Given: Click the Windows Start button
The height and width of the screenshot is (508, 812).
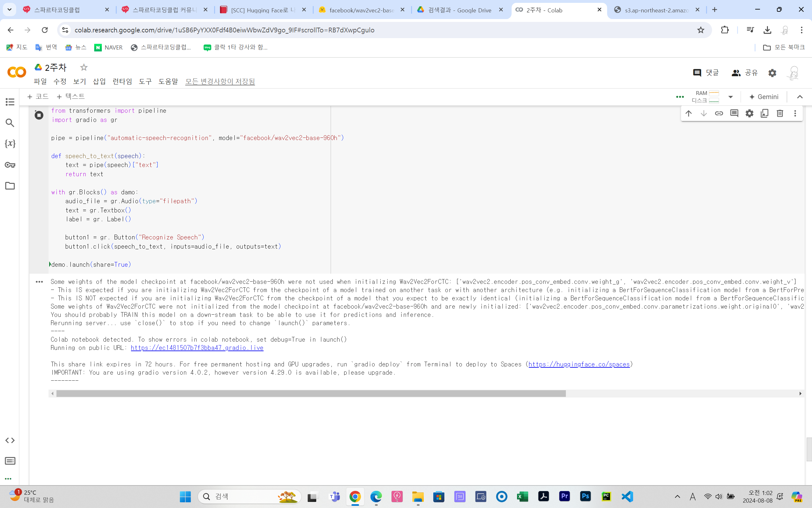Looking at the screenshot, I should (x=185, y=497).
